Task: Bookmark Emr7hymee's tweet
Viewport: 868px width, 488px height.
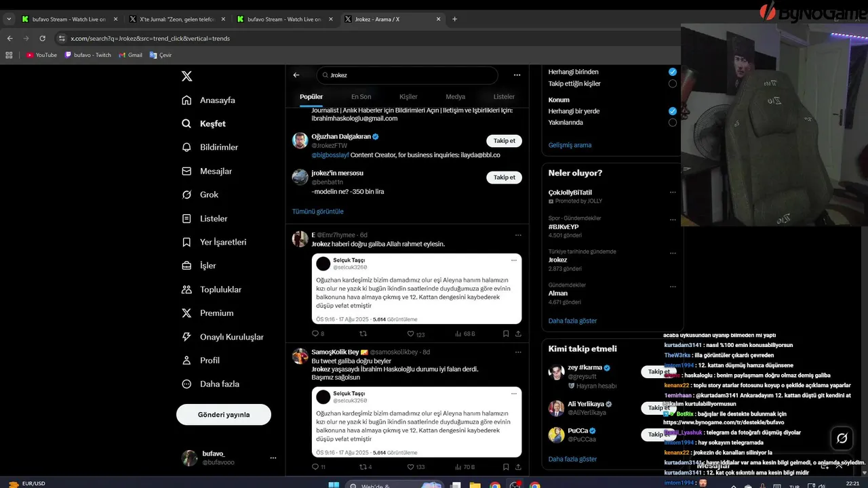Action: coord(506,333)
